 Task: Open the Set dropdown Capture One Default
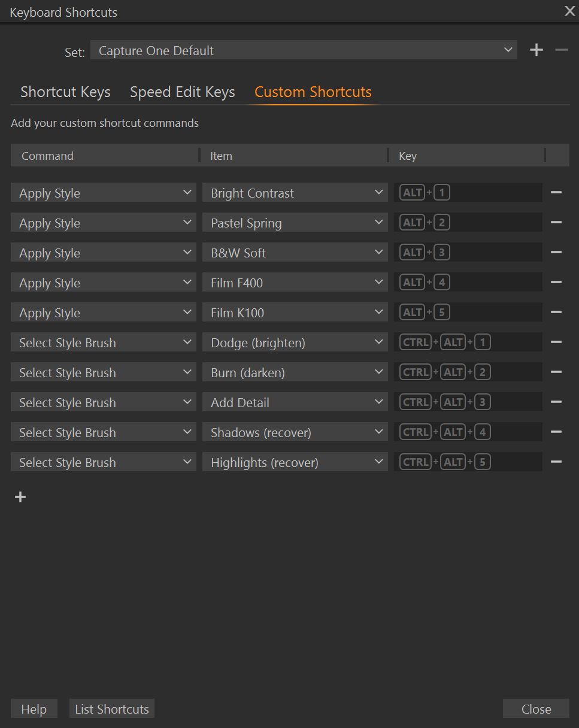(x=304, y=50)
